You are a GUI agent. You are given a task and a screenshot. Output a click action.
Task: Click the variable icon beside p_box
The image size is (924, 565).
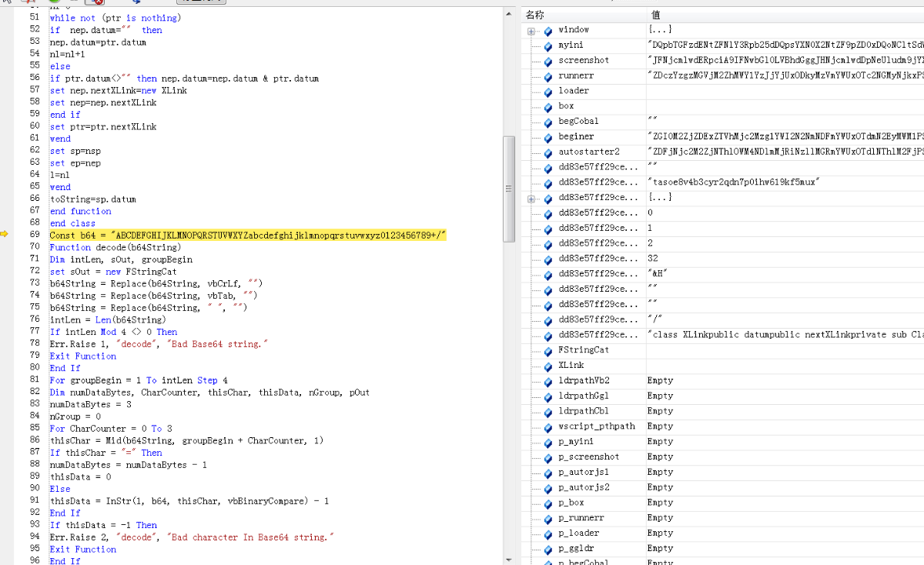(548, 503)
